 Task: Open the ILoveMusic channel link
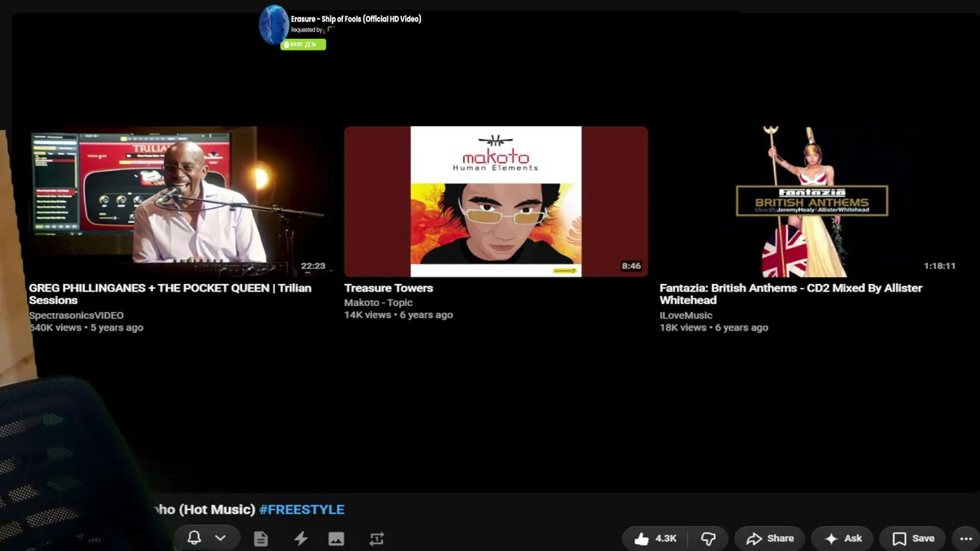click(686, 315)
